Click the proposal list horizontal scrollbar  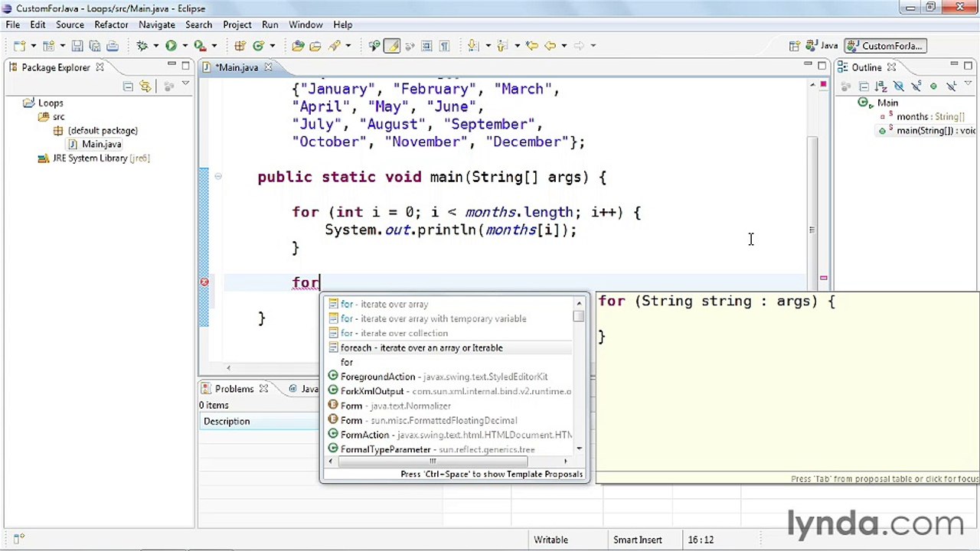pyautogui.click(x=433, y=461)
